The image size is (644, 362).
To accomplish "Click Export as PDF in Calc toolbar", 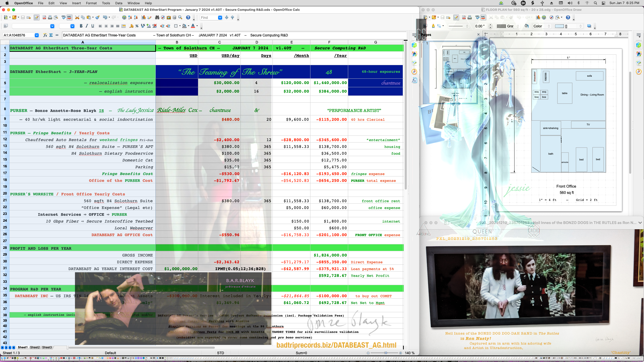I will 44,17.
